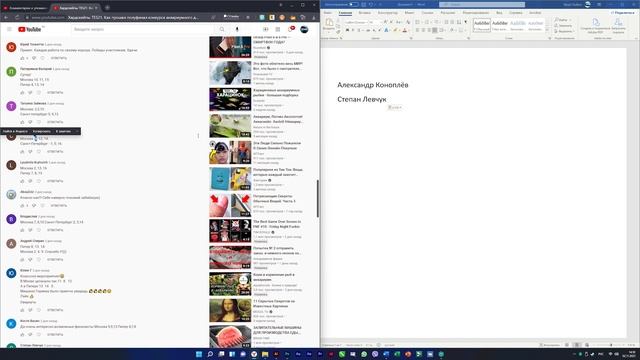Switch to the first browser tab
This screenshot has width=640, height=360.
pos(25,8)
